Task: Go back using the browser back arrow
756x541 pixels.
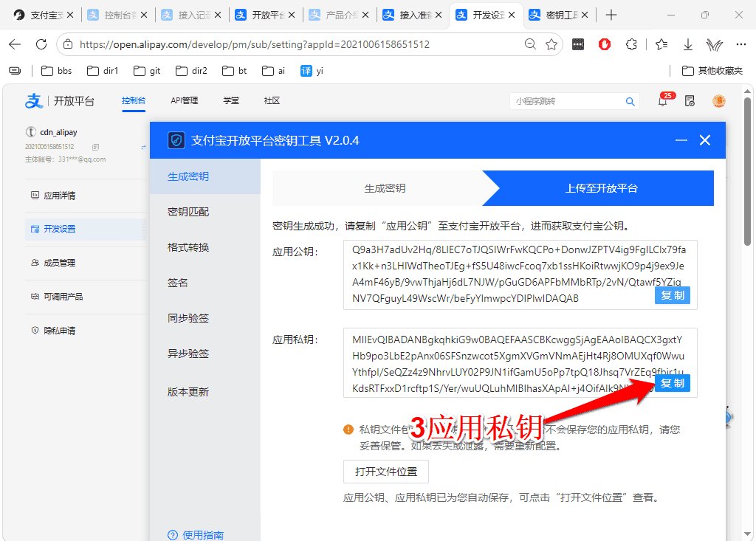Action: pos(15,44)
